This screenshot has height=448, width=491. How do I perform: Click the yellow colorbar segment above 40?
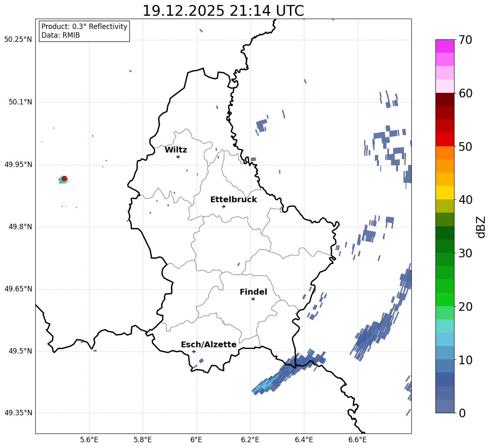click(445, 193)
